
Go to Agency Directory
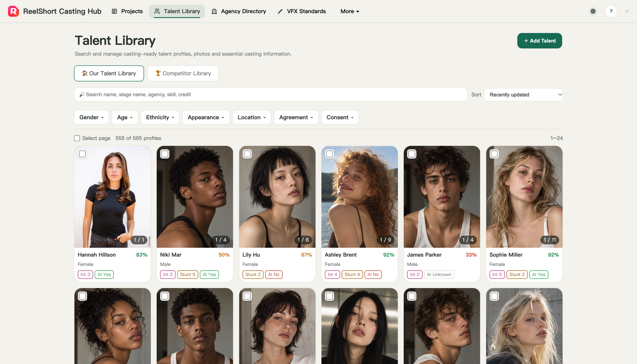point(238,11)
